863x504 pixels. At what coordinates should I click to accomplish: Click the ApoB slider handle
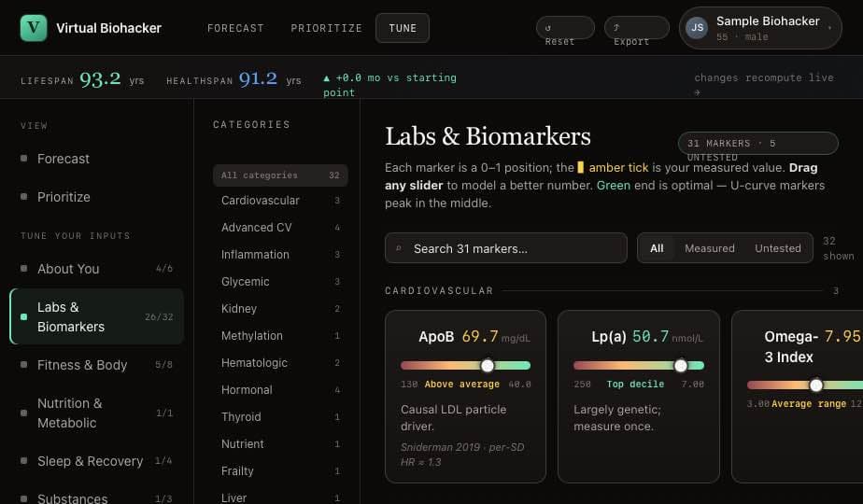tap(488, 365)
